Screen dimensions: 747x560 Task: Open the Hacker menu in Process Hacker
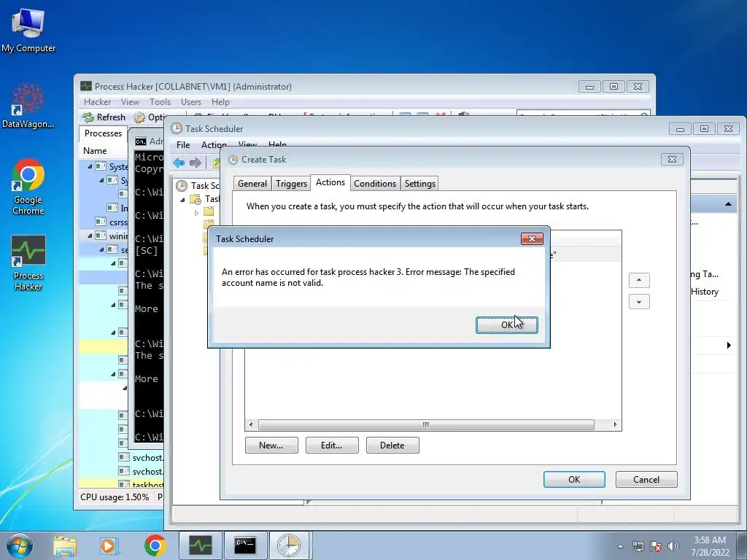(x=97, y=102)
